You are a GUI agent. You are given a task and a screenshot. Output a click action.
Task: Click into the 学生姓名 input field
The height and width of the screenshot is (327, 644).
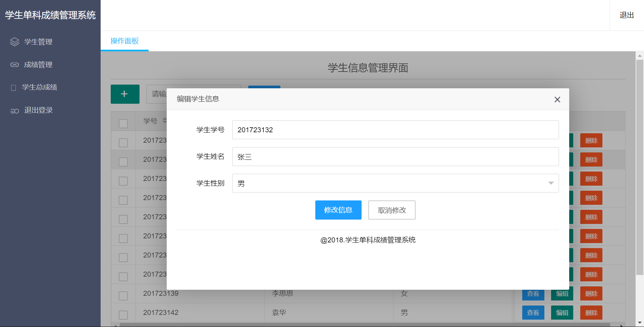point(395,157)
